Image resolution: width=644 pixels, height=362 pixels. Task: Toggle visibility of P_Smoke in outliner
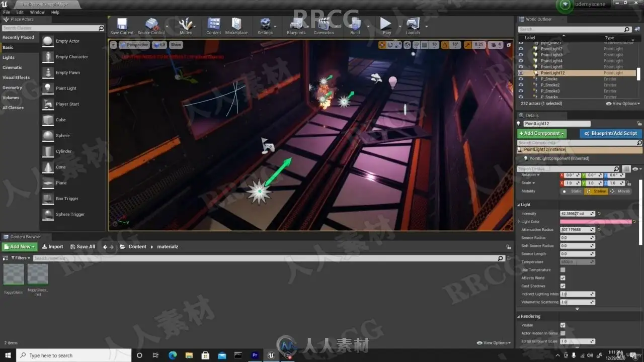click(521, 79)
